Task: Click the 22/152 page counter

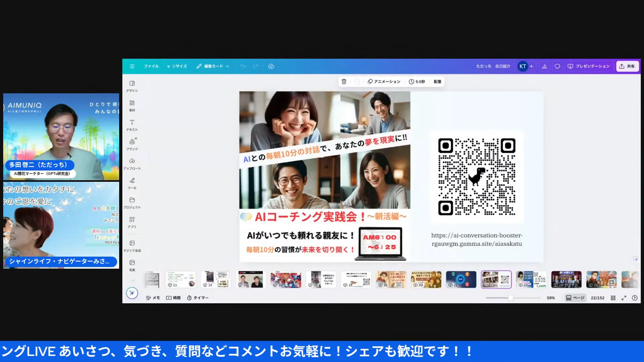Action: point(597,298)
